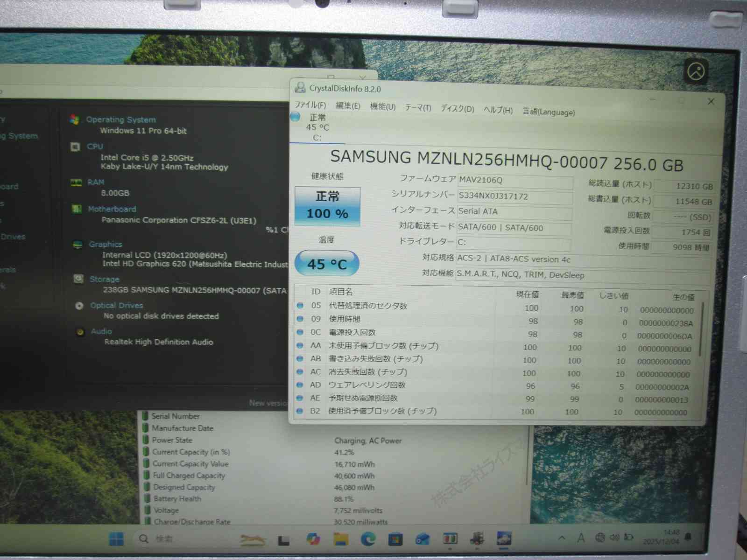Select the C: drive status icon

[x=296, y=117]
